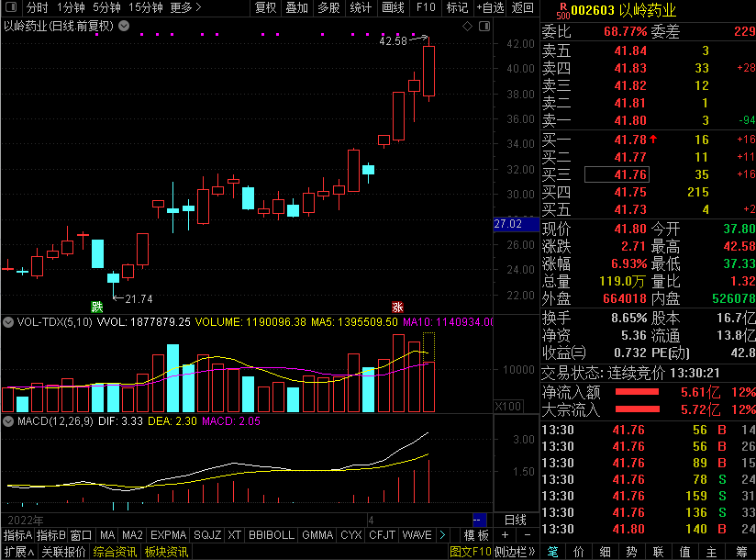The width and height of the screenshot is (756, 560).
Task: Click the minus zoom-out button beside 模板
Action: [523, 534]
